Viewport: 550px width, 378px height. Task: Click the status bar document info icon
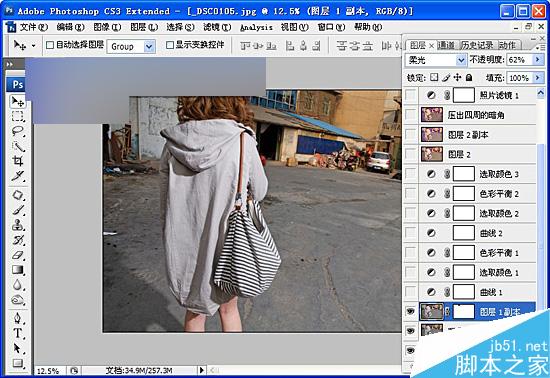74,370
